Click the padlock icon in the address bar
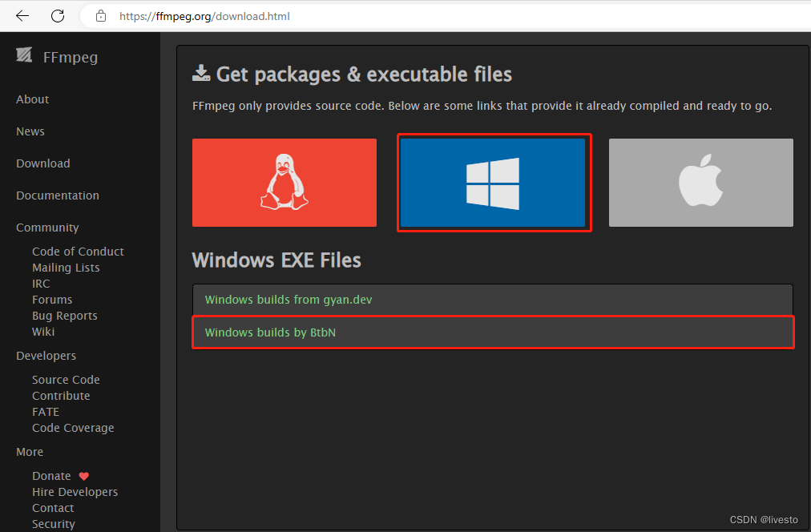811x532 pixels. [100, 15]
